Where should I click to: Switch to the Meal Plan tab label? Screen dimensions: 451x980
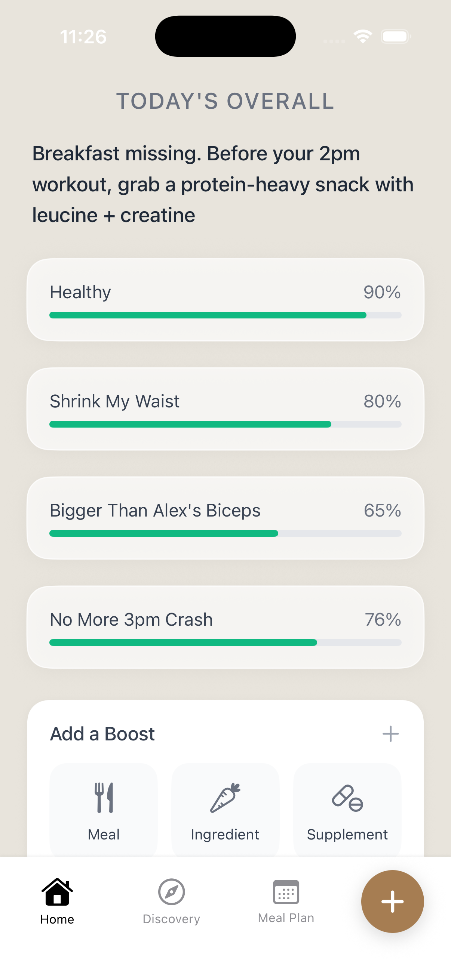pyautogui.click(x=286, y=918)
